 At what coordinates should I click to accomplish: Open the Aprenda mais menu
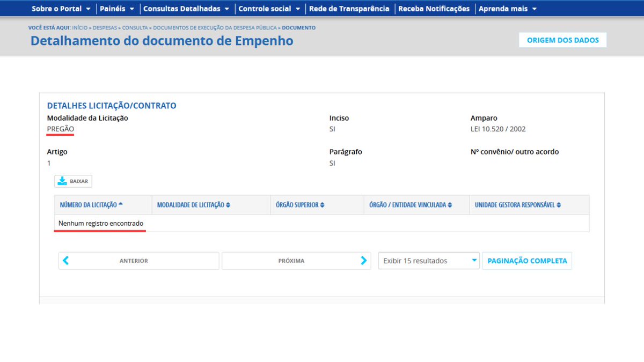[x=508, y=9]
